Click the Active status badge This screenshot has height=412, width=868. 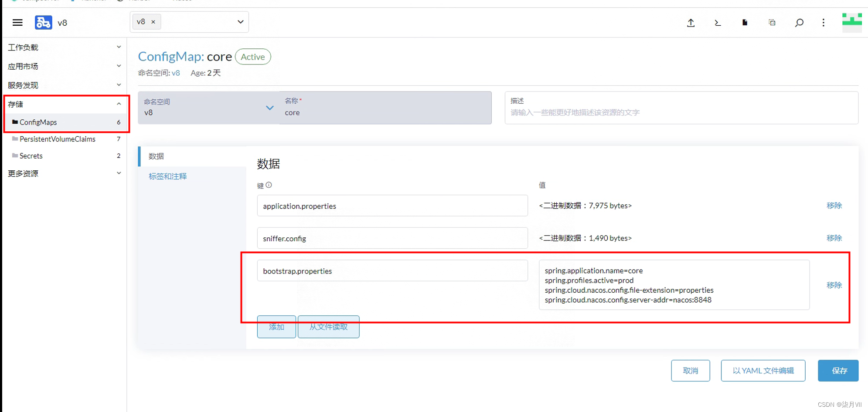[253, 57]
